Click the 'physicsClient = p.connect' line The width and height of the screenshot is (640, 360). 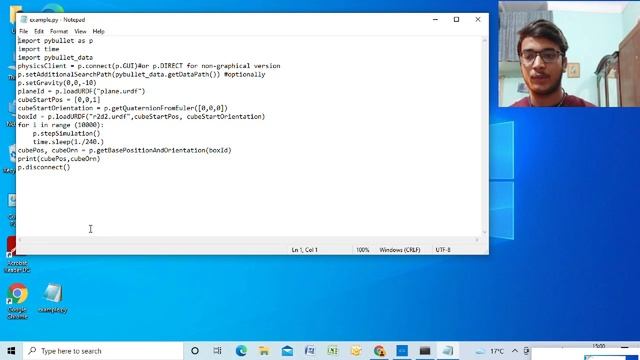149,66
